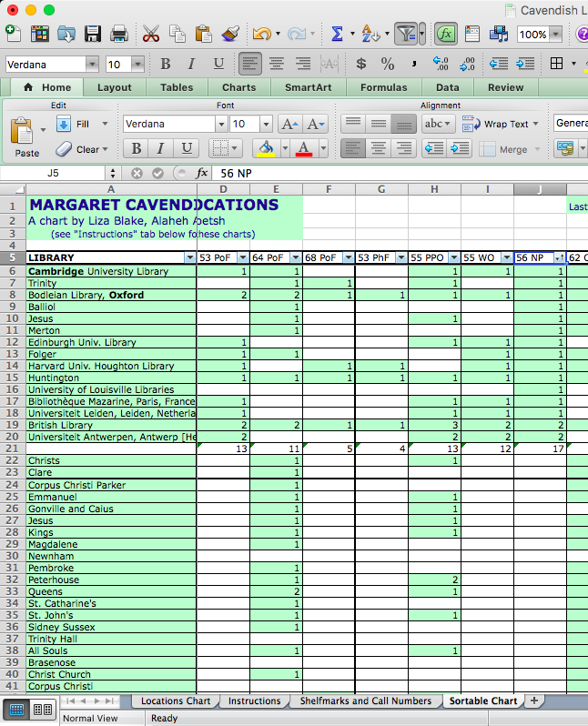The height and width of the screenshot is (726, 588).
Task: Toggle the formula builder fx icon
Action: click(446, 34)
